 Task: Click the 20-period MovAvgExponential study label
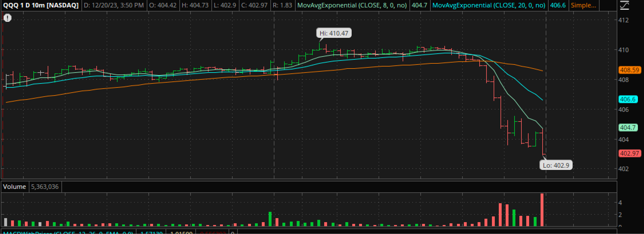488,5
